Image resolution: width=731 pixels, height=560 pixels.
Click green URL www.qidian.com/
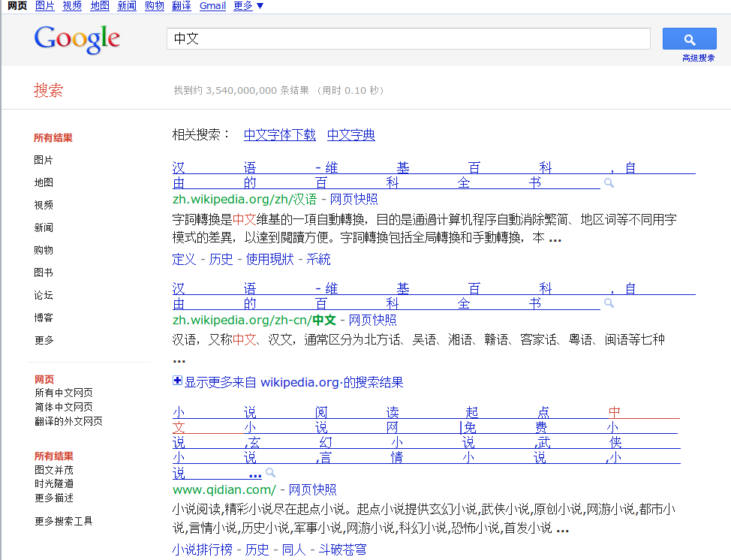pyautogui.click(x=224, y=490)
